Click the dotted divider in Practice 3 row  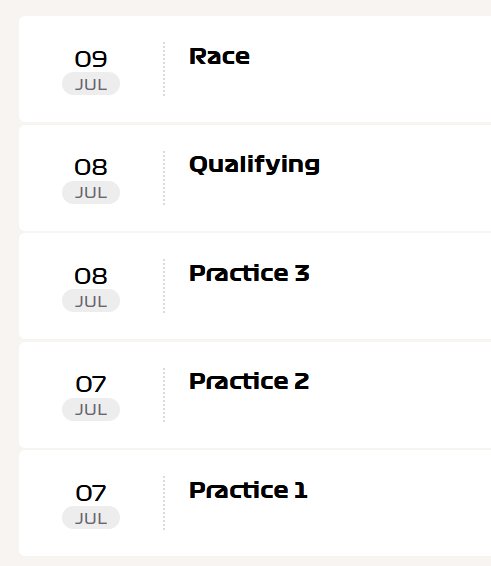click(x=164, y=286)
